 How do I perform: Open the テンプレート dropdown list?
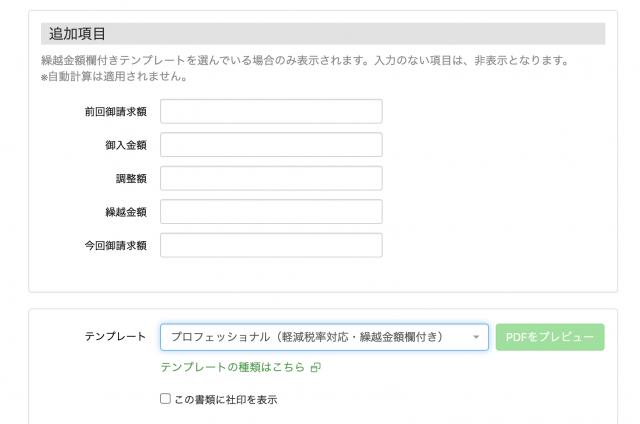(315, 337)
